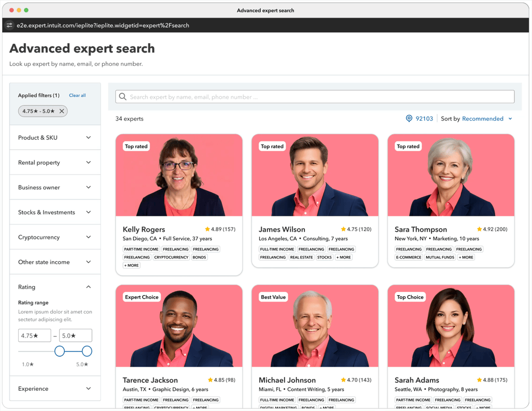The width and height of the screenshot is (532, 411).
Task: Click the location pin icon beside 92103
Action: coord(409,119)
